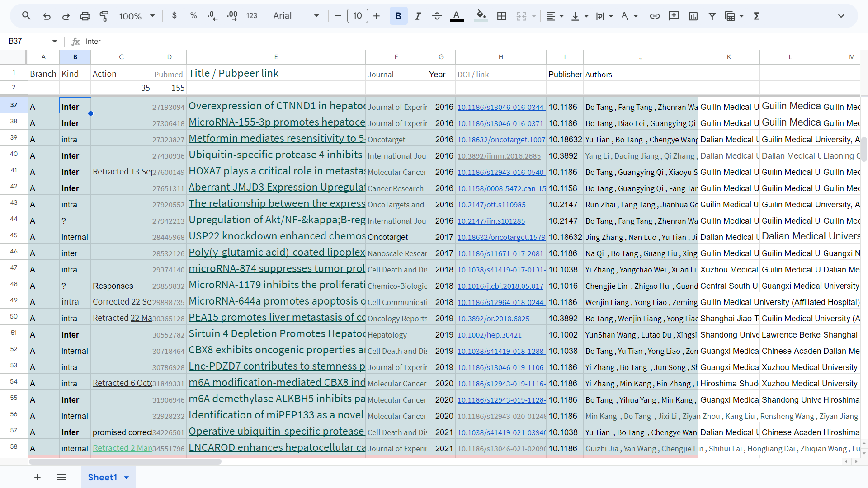Click the Retracted 6 Oct link in row 54
This screenshot has width=868, height=488.
point(122,383)
